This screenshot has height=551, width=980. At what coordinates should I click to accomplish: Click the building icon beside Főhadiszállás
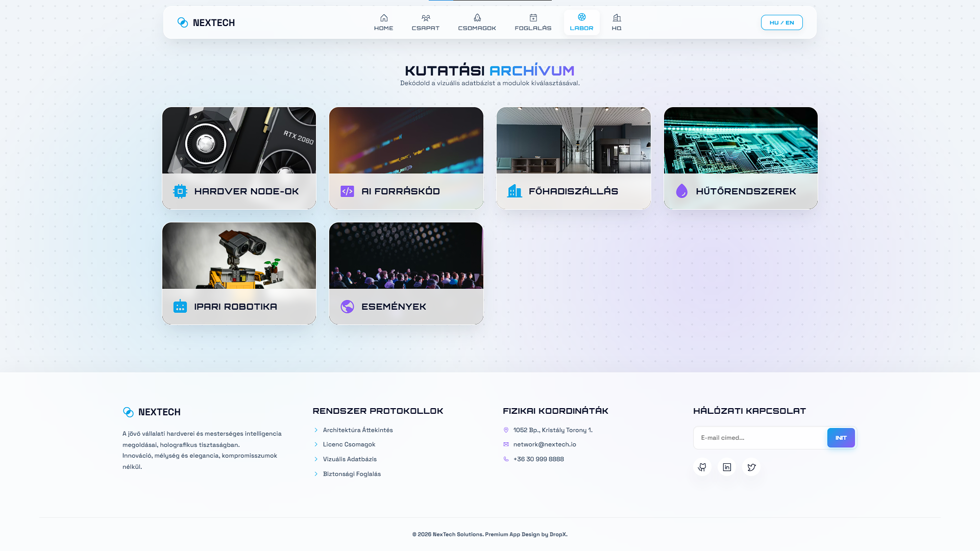[514, 191]
